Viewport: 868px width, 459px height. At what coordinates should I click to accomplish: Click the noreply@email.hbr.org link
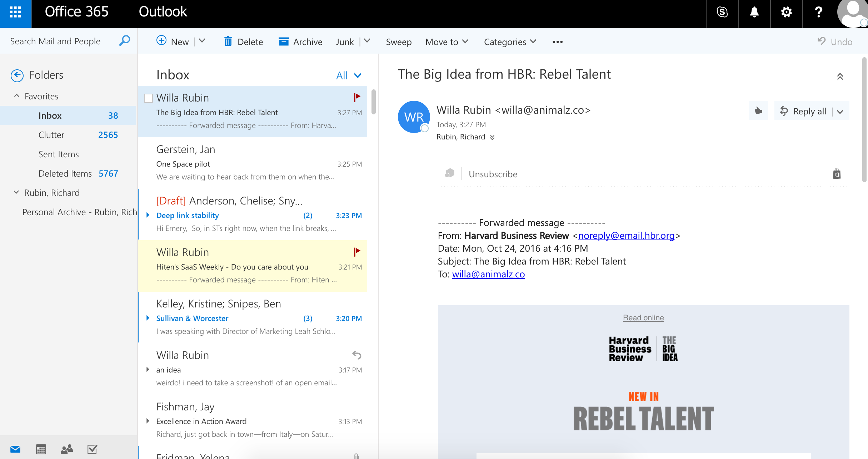pos(626,236)
